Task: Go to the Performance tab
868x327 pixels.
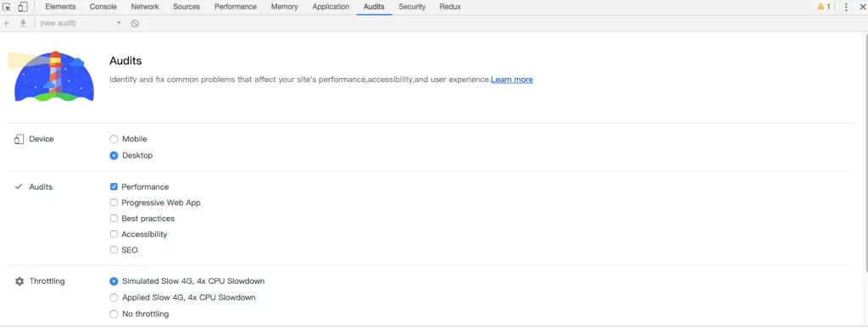Action: (236, 7)
